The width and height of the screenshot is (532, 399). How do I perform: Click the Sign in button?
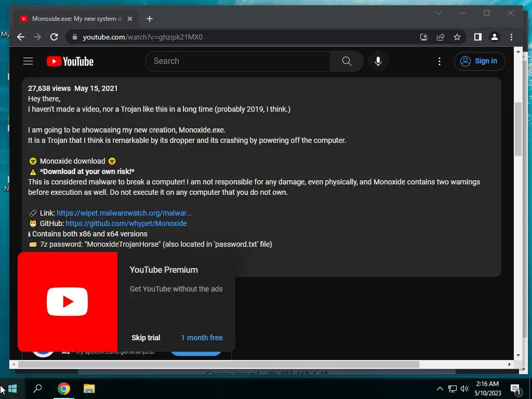(x=480, y=61)
